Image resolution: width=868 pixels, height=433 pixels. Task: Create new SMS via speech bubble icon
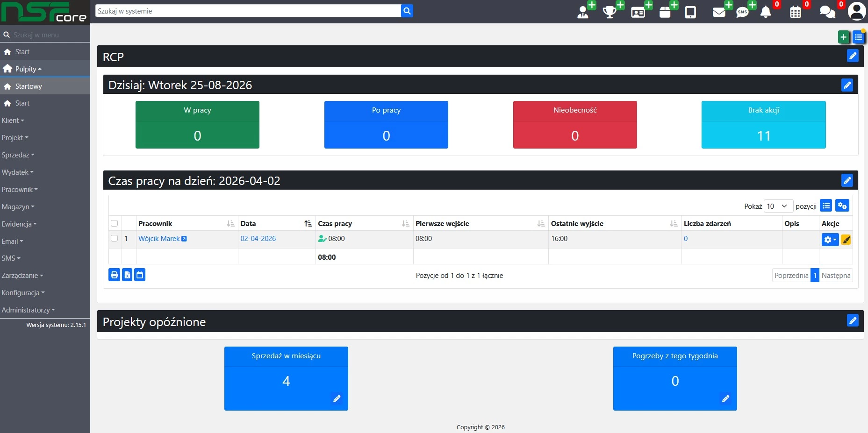pos(742,12)
